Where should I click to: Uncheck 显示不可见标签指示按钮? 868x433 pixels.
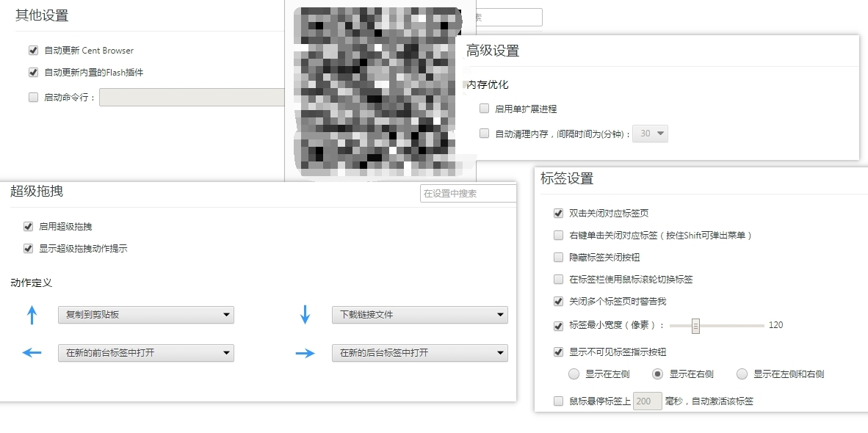(x=559, y=352)
